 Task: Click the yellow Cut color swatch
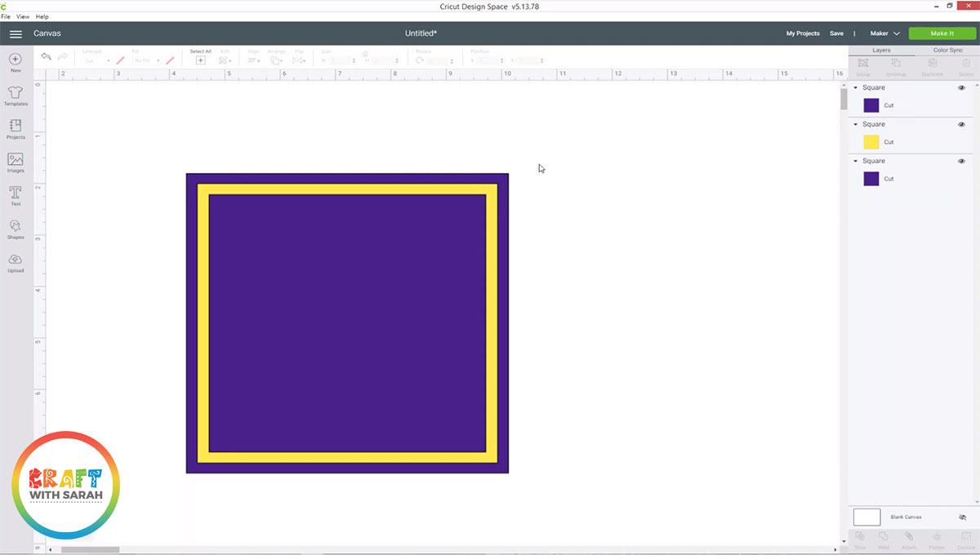[871, 141]
